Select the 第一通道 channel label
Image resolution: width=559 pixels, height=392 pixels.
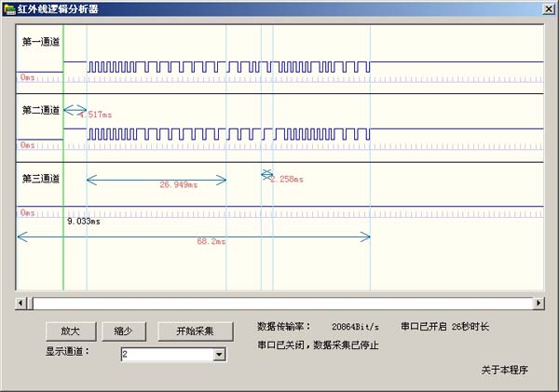[41, 42]
